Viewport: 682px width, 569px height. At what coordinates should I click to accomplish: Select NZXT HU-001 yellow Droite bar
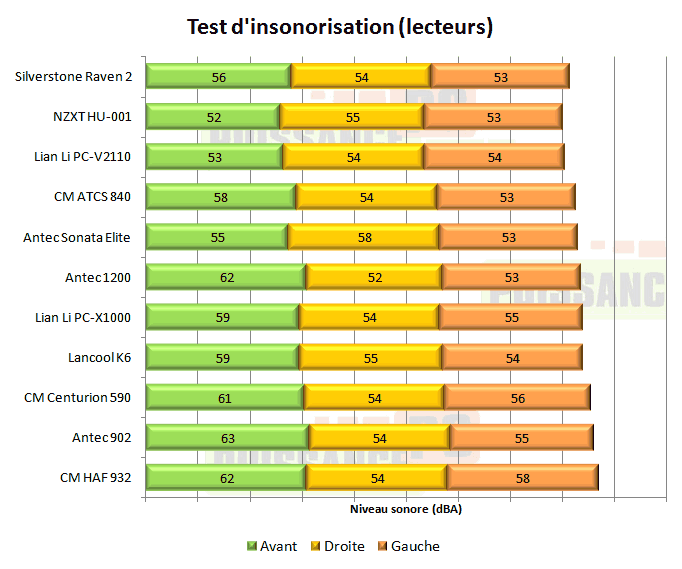tap(352, 116)
